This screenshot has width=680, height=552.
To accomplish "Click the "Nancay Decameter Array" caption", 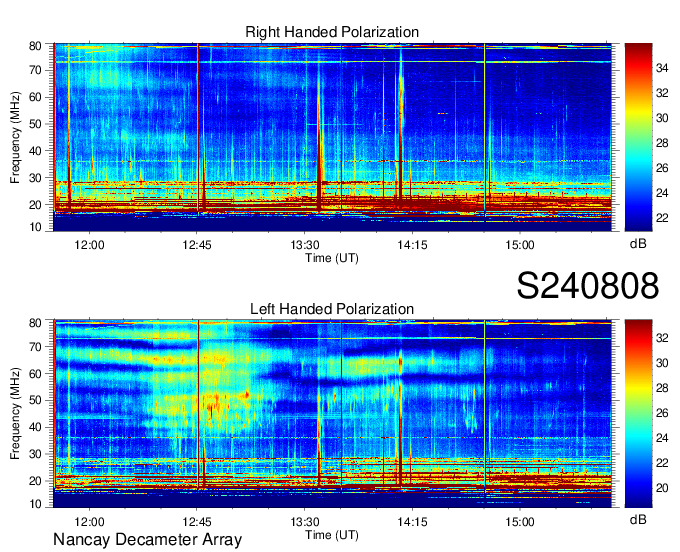I will coord(147,539).
